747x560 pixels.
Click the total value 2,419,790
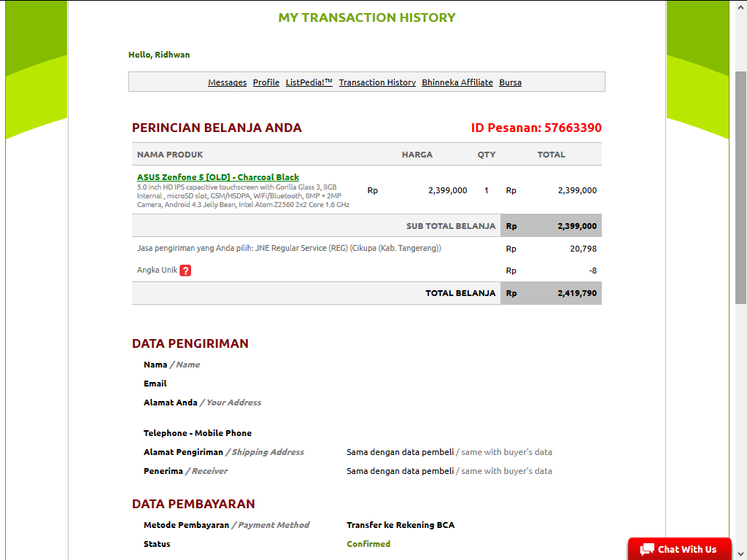pos(577,293)
